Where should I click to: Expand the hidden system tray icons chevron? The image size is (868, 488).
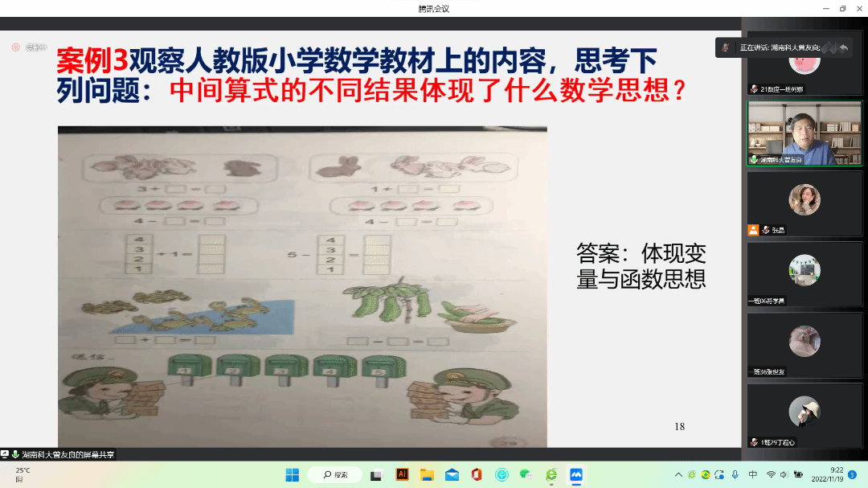coord(678,474)
